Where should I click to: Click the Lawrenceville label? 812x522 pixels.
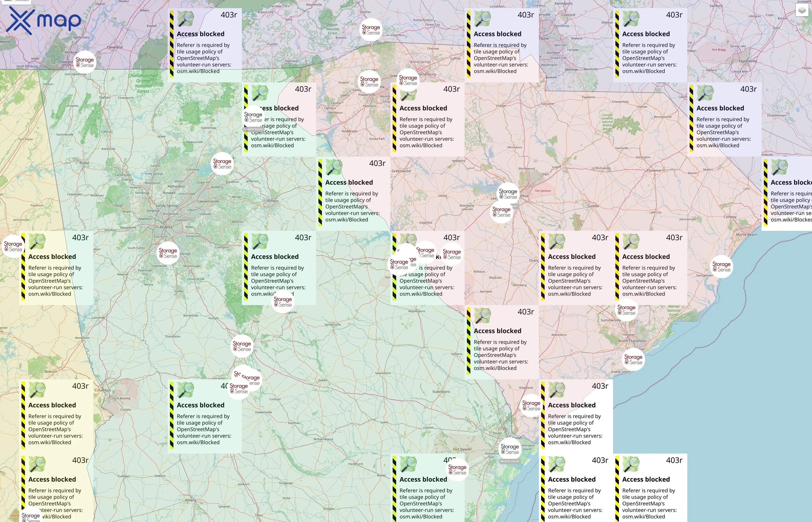(x=209, y=201)
